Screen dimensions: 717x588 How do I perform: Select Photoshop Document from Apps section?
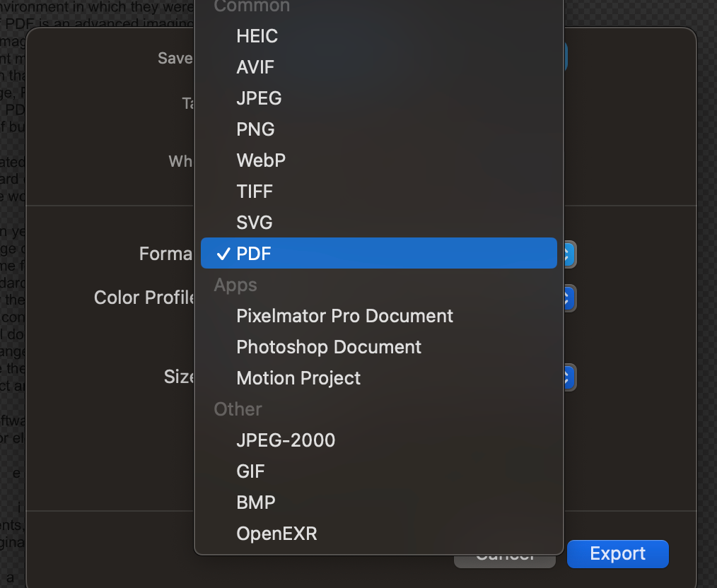tap(378, 347)
